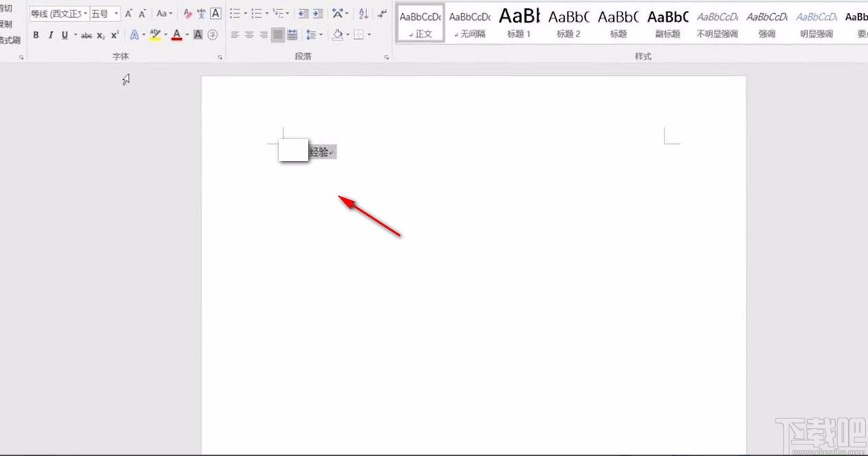The image size is (868, 456).
Task: Click the character border (字符边框) icon
Action: tap(215, 14)
